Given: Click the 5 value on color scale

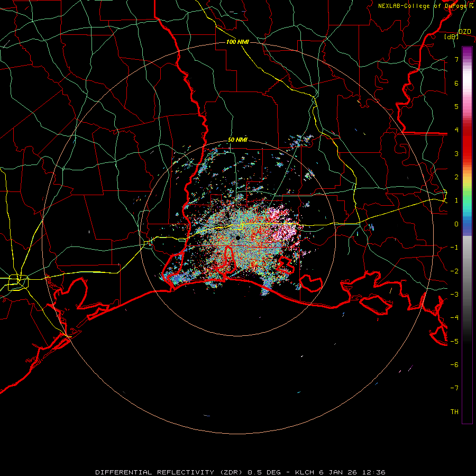Looking at the screenshot, I should click(456, 106).
